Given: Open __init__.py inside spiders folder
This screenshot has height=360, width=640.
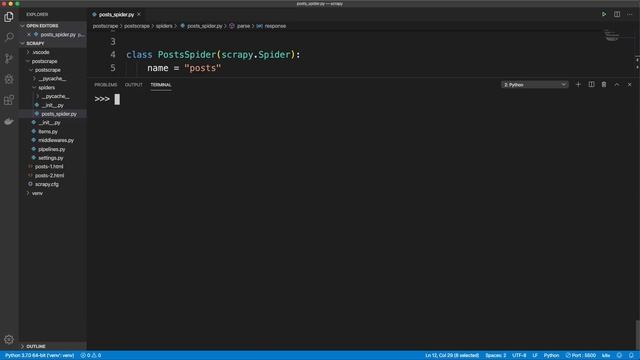Looking at the screenshot, I should [52, 105].
